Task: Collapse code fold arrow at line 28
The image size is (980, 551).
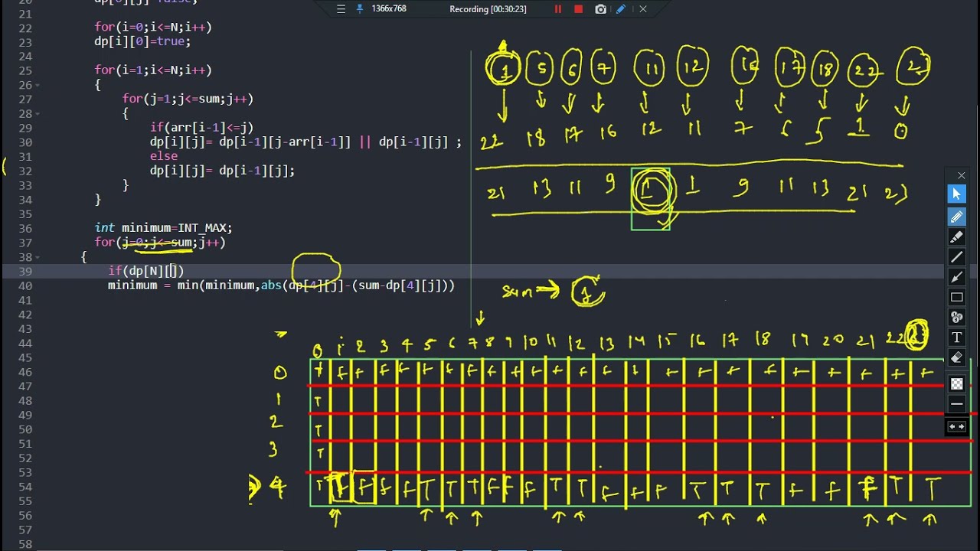Action: tap(38, 114)
